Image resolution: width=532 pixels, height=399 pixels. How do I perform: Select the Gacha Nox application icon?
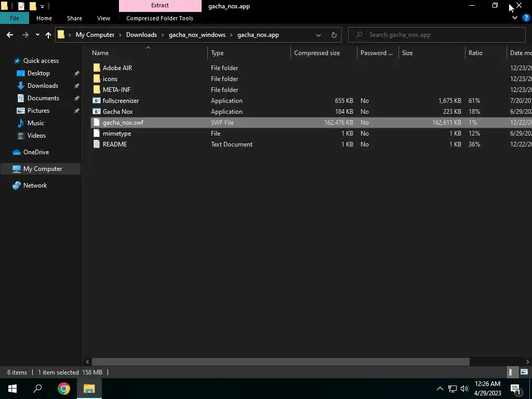[97, 112]
